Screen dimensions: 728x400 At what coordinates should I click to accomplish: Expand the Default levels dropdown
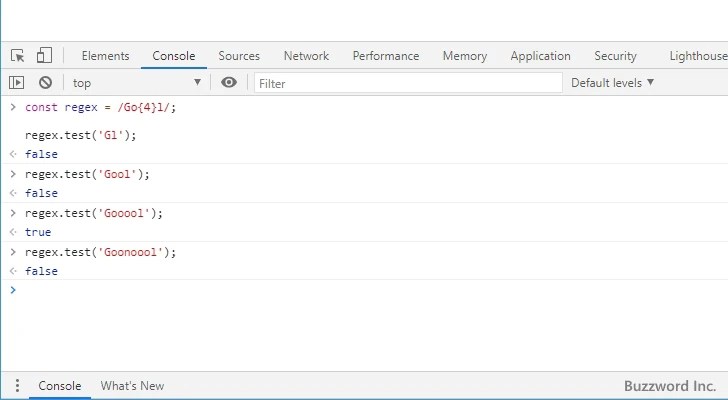(x=612, y=83)
